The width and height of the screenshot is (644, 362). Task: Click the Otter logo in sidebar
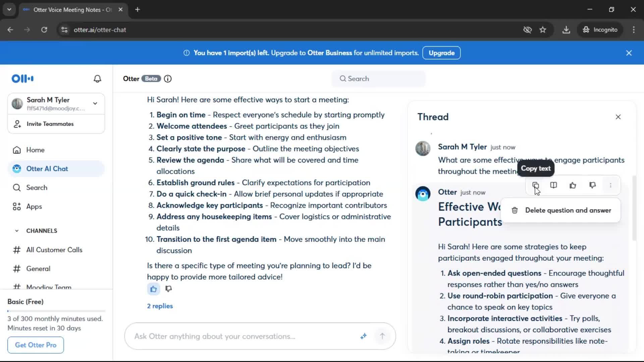tap(22, 79)
